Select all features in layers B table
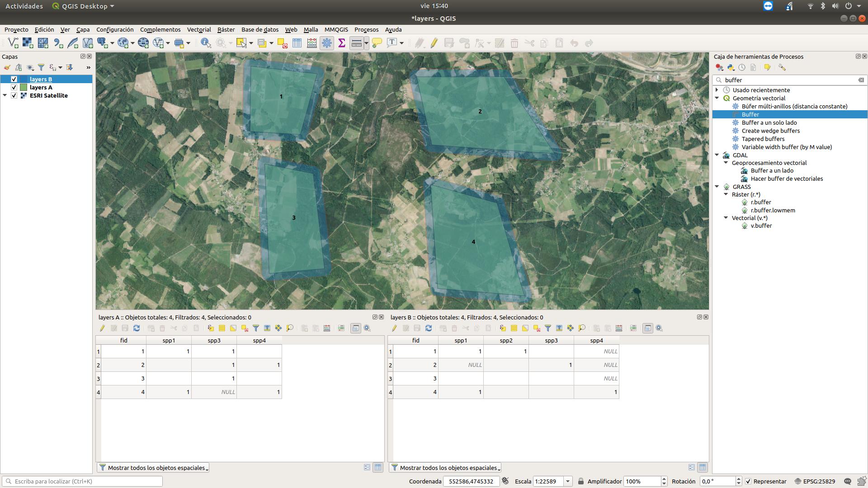 tap(514, 328)
